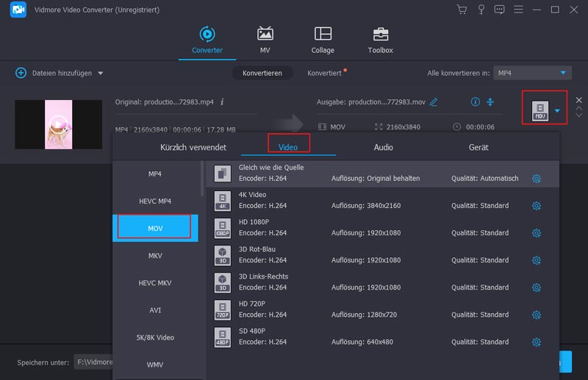The height and width of the screenshot is (380, 588).
Task: Click the pencil icon to rename output
Action: tap(434, 102)
